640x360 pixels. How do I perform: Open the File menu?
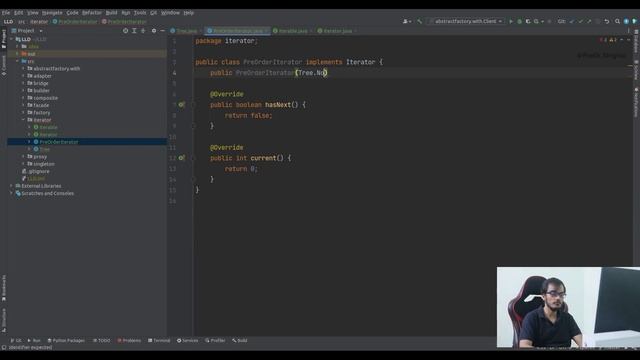(6, 13)
